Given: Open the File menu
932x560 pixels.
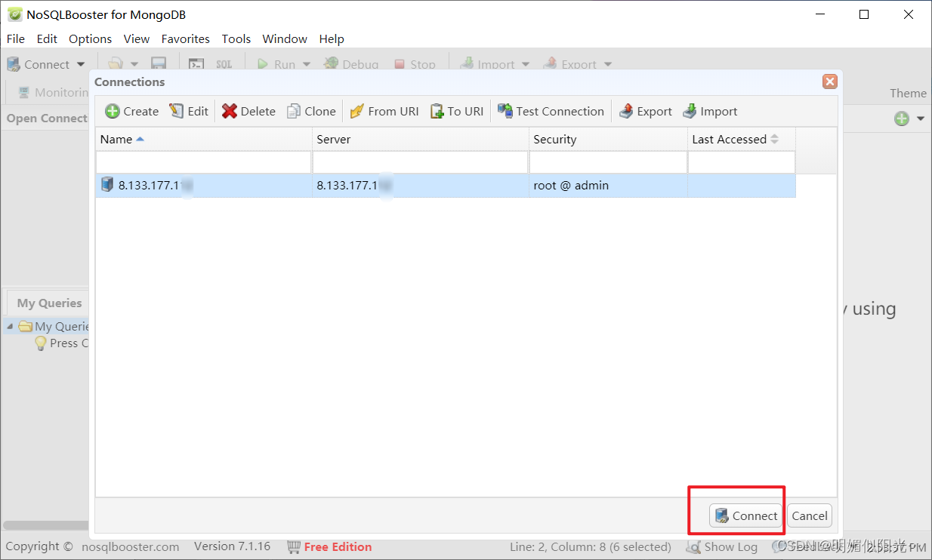Looking at the screenshot, I should pyautogui.click(x=15, y=38).
